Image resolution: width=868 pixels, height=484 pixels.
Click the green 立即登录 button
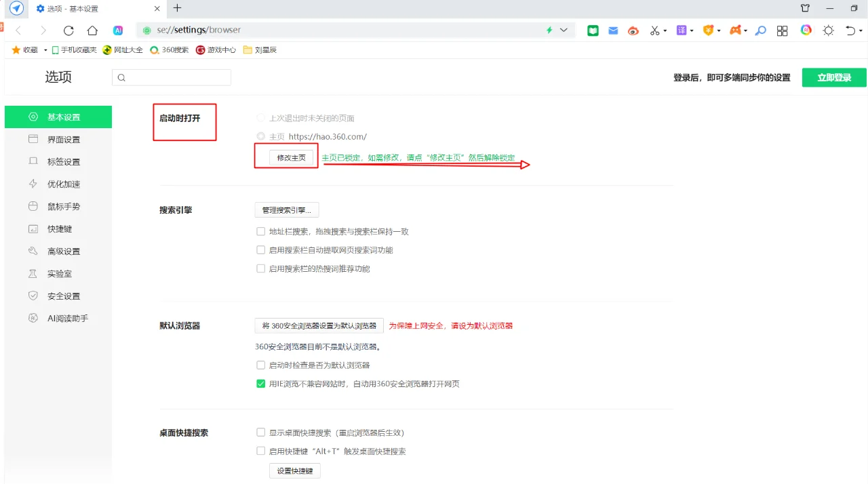834,77
